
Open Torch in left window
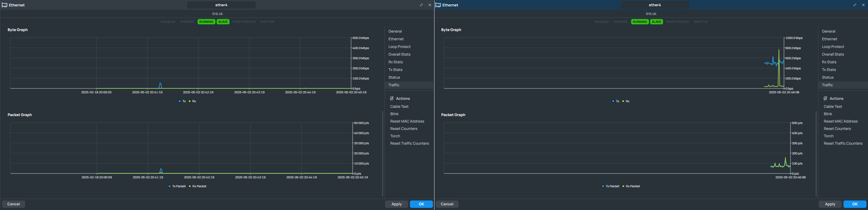395,136
